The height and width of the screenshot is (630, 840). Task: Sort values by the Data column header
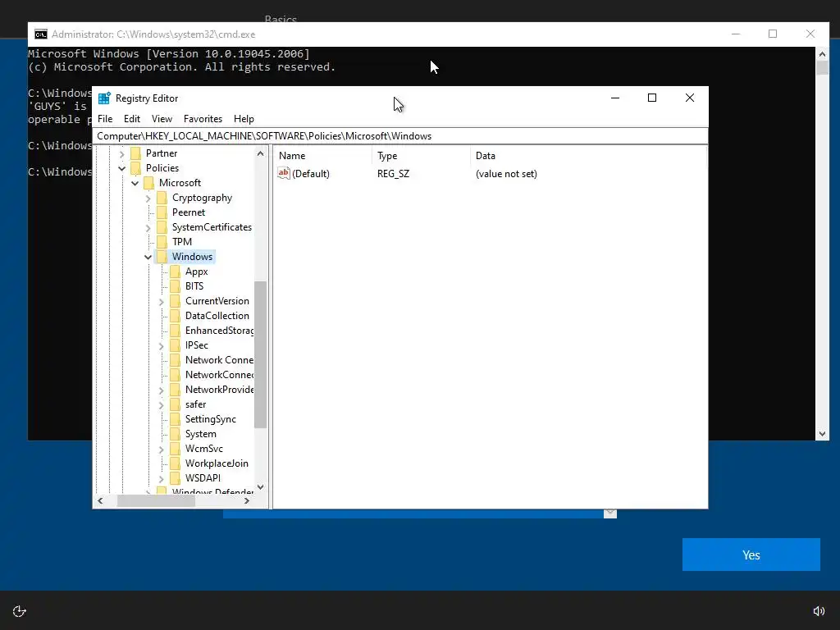tap(588, 156)
